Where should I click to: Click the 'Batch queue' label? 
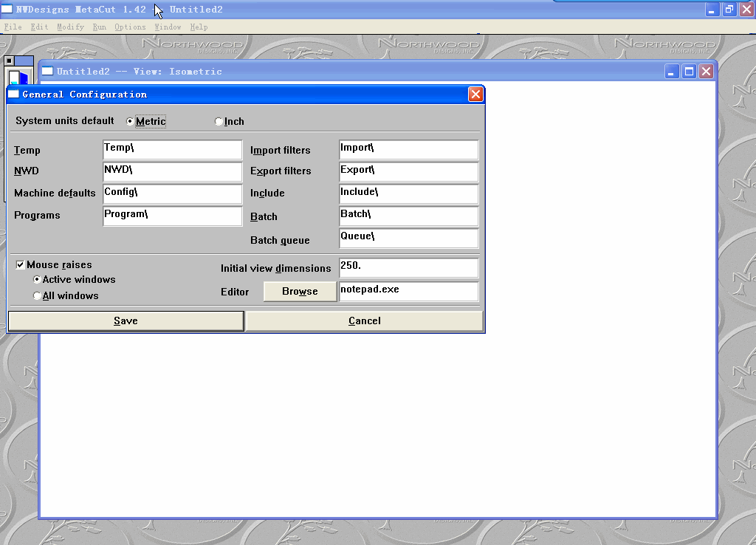(280, 240)
